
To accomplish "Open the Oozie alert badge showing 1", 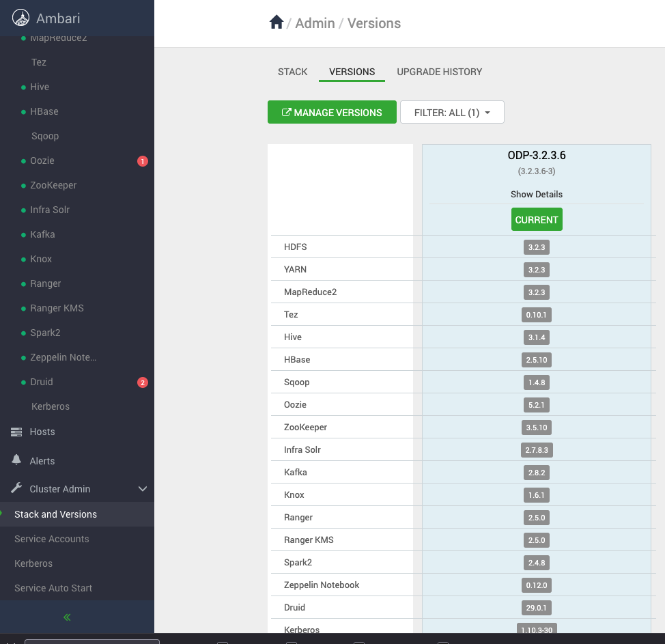I will click(x=143, y=161).
